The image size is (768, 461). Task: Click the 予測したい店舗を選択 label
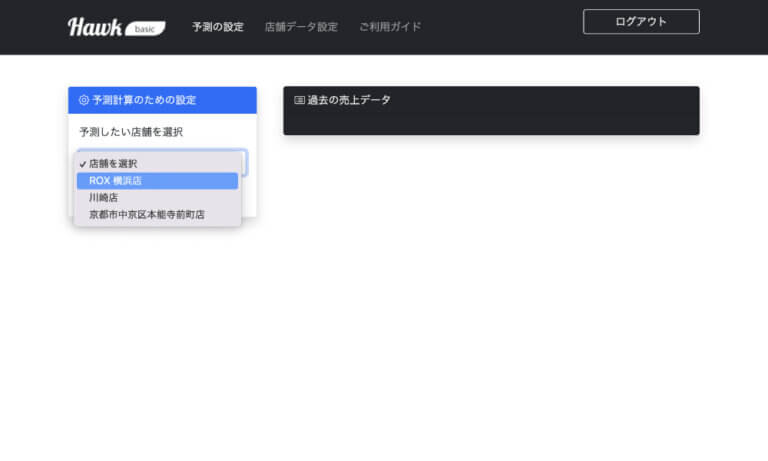click(x=131, y=132)
